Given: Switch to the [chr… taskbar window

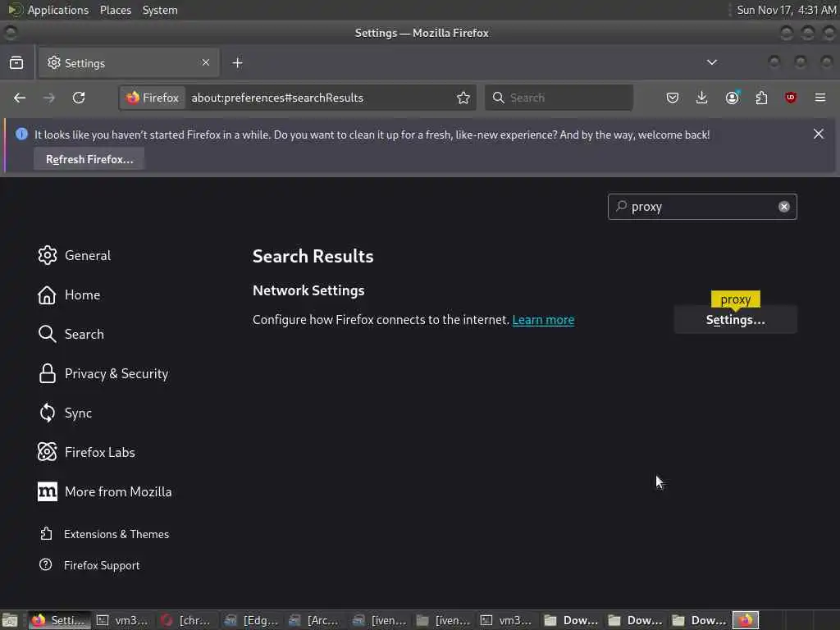Looking at the screenshot, I should [x=186, y=620].
